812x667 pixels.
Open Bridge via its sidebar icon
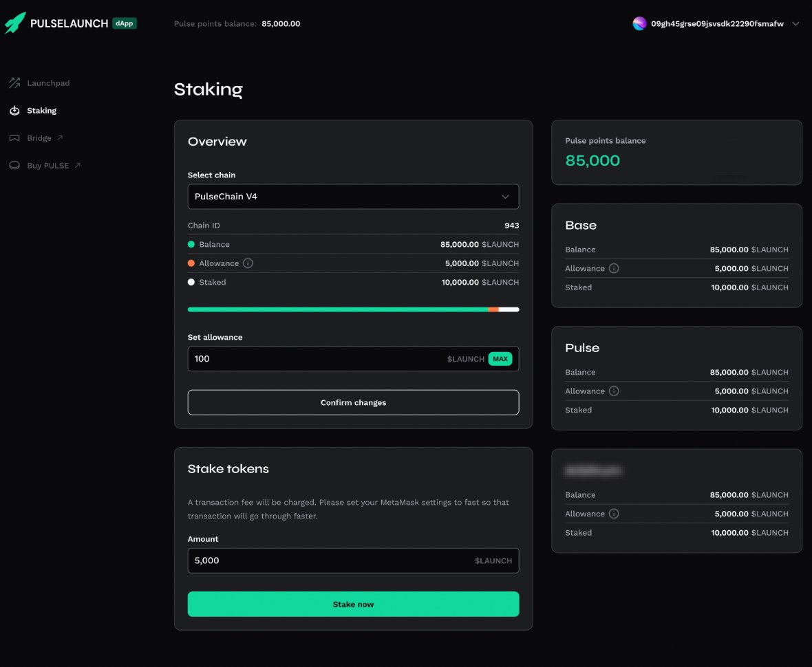[14, 138]
